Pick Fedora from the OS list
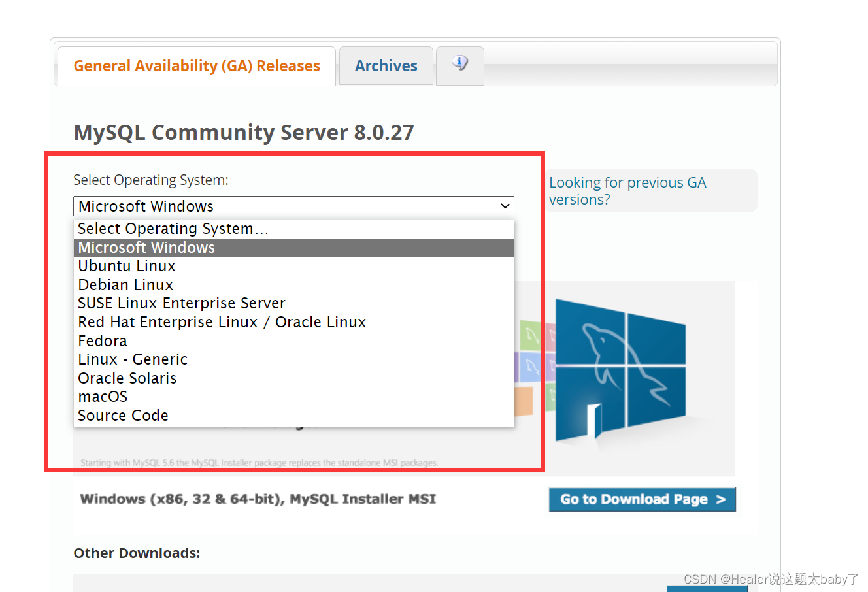This screenshot has height=592, width=868. pyautogui.click(x=293, y=341)
